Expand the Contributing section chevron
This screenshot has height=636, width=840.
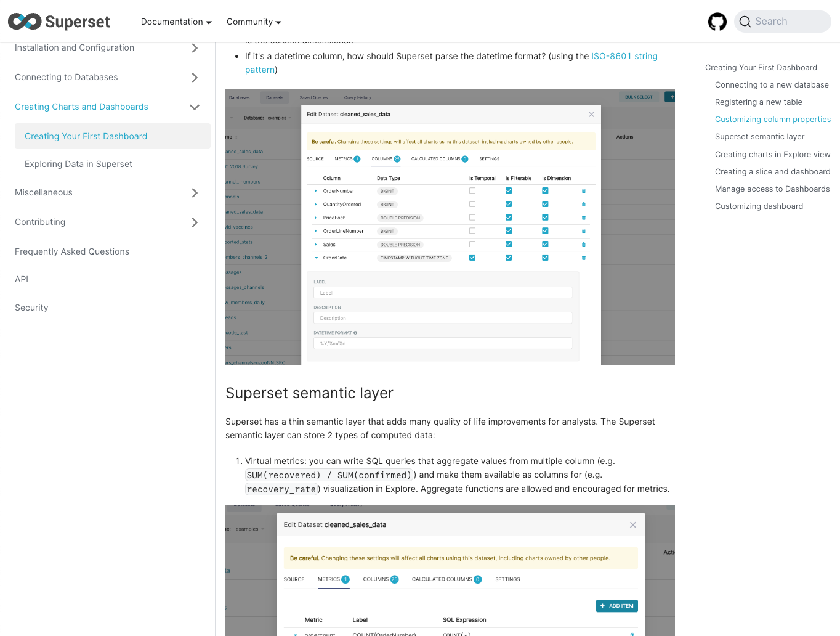(195, 222)
